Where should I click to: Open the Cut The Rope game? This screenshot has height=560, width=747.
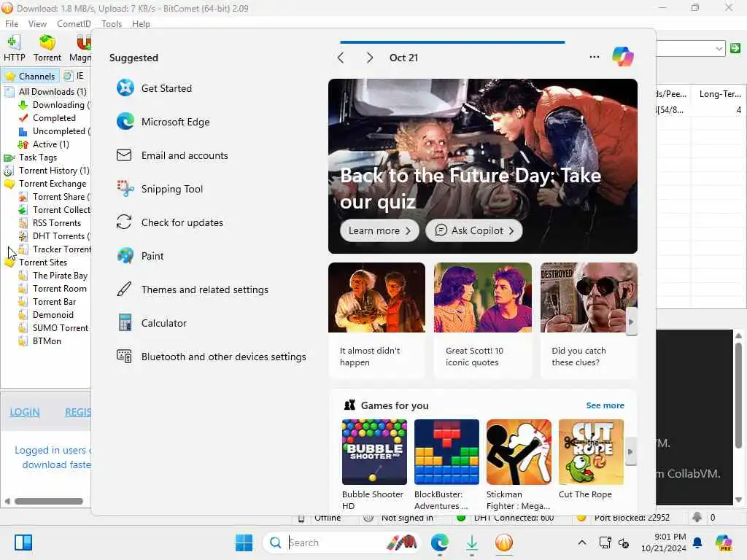pyautogui.click(x=591, y=460)
